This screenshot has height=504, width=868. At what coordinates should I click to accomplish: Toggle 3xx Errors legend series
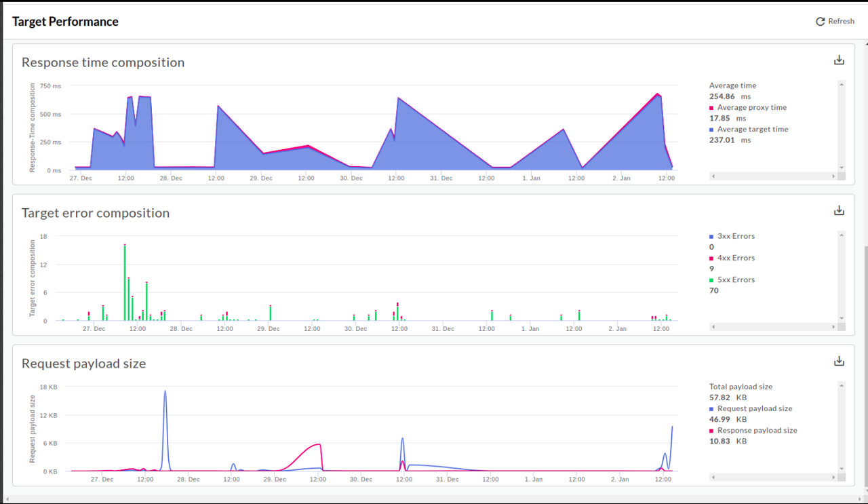click(x=732, y=236)
